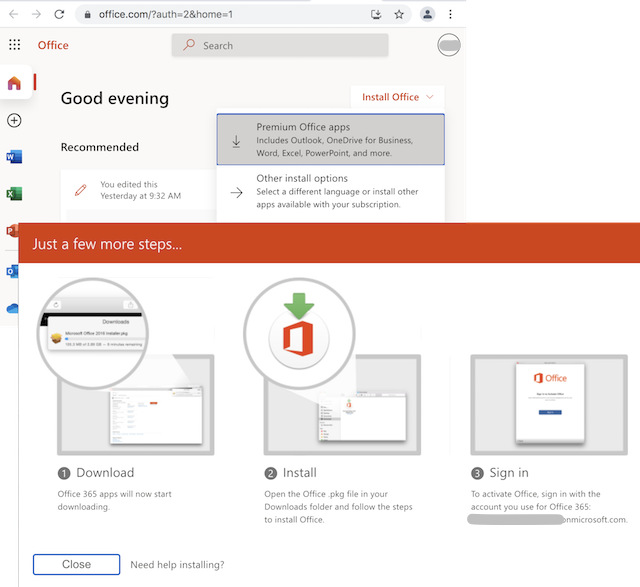Click the download arrow icon in menu
Image resolution: width=640 pixels, height=587 pixels.
236,141
